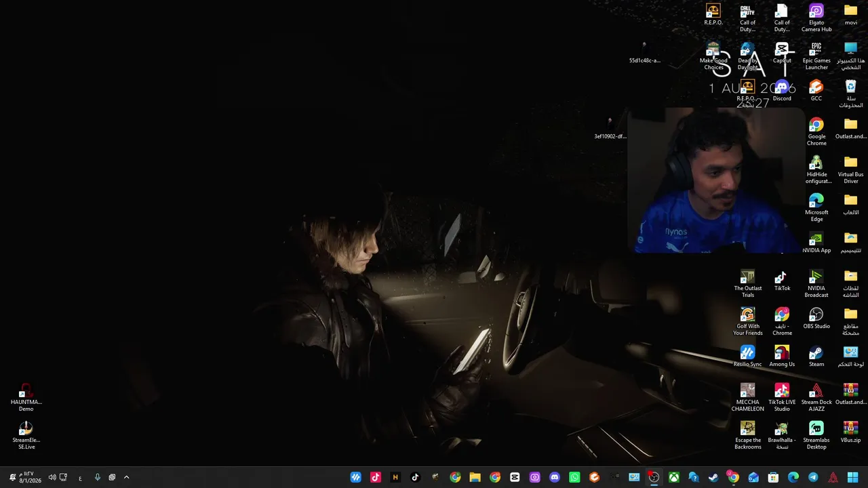Select the StreamEle... SE.Live desktop shortcut
Viewport: 868px width, 488px height.
click(26, 436)
